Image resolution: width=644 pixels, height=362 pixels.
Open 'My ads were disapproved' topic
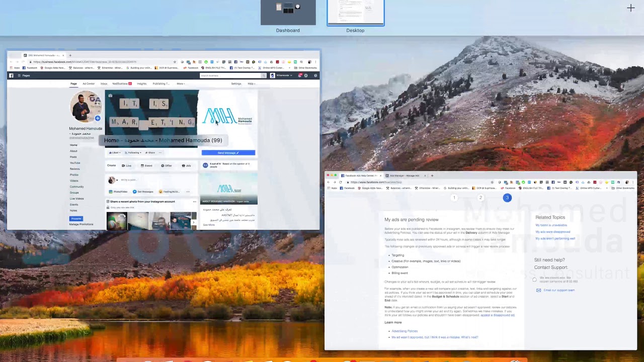pos(552,232)
